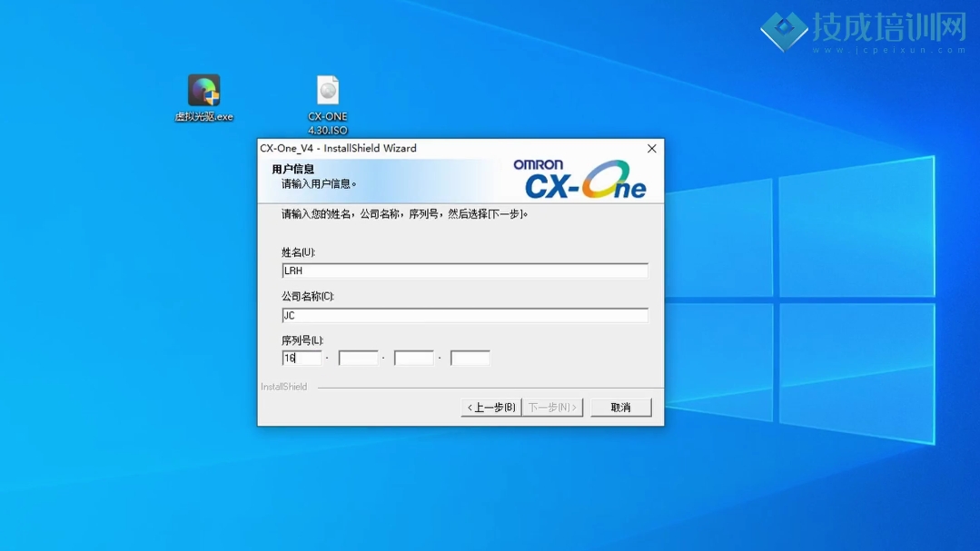
Task: Click the 姓名 field containing LRH
Action: click(465, 271)
